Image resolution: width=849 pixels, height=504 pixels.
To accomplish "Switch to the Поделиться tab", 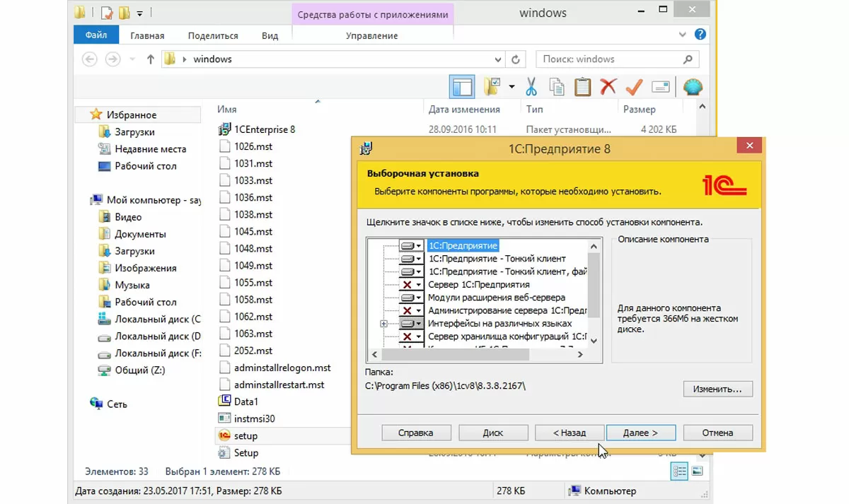I will (x=214, y=35).
